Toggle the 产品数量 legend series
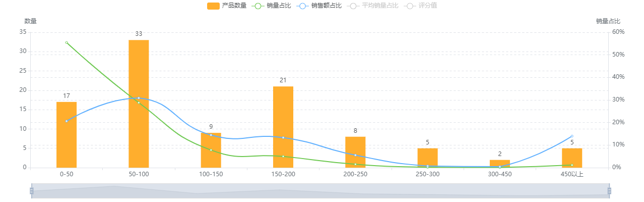The image size is (644, 202). [227, 6]
